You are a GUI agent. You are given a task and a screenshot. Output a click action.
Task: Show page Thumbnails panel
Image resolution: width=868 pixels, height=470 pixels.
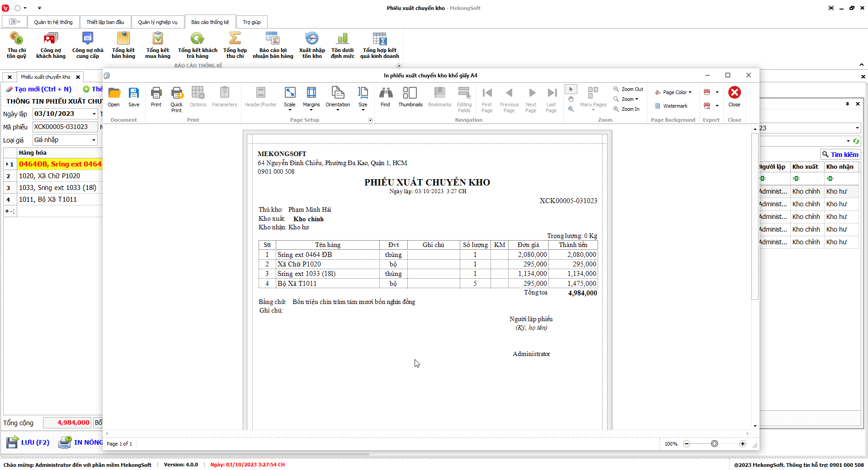(410, 97)
